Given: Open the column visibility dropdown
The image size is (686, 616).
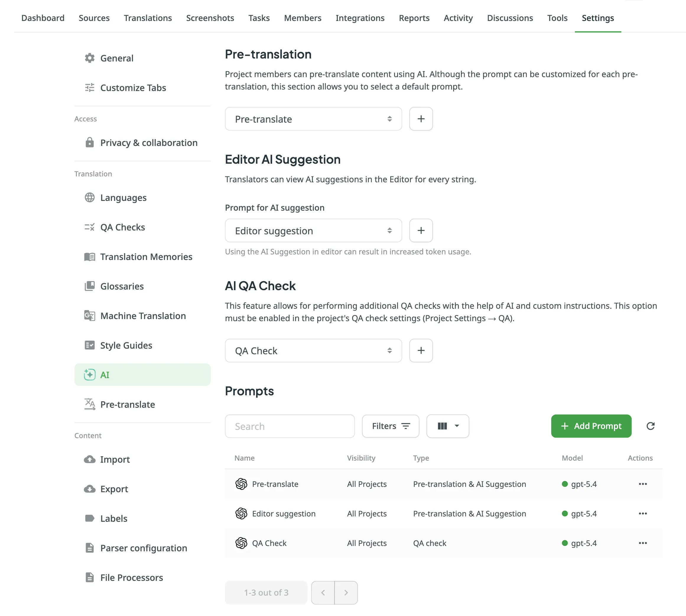Looking at the screenshot, I should click(x=447, y=426).
